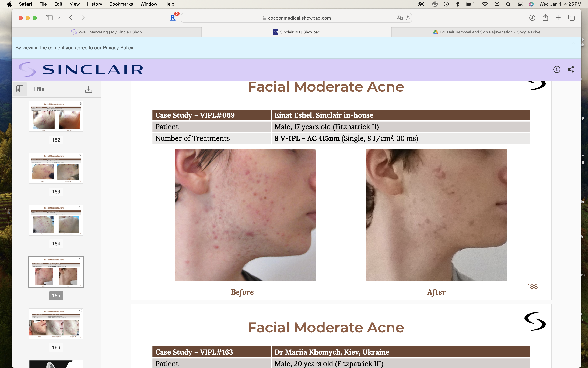Open page 186 thumbnail
The height and width of the screenshot is (368, 588).
56,324
